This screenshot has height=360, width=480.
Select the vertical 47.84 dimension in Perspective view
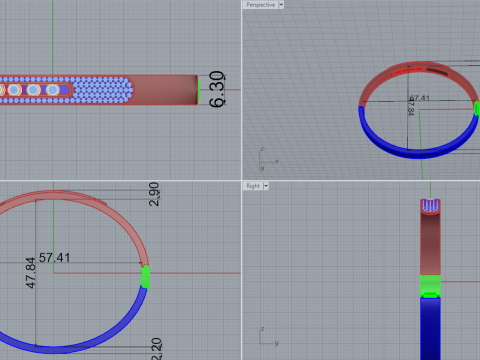click(411, 107)
